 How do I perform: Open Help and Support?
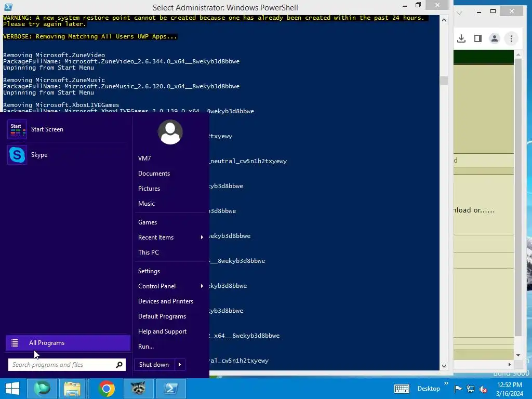[162, 331]
